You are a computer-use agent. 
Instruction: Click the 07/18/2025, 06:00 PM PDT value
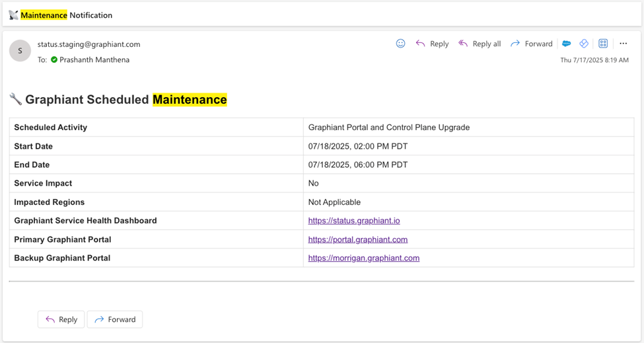coord(358,165)
